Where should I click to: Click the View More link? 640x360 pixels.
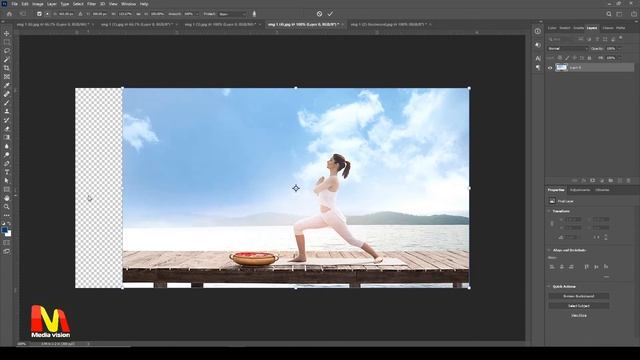pos(579,316)
